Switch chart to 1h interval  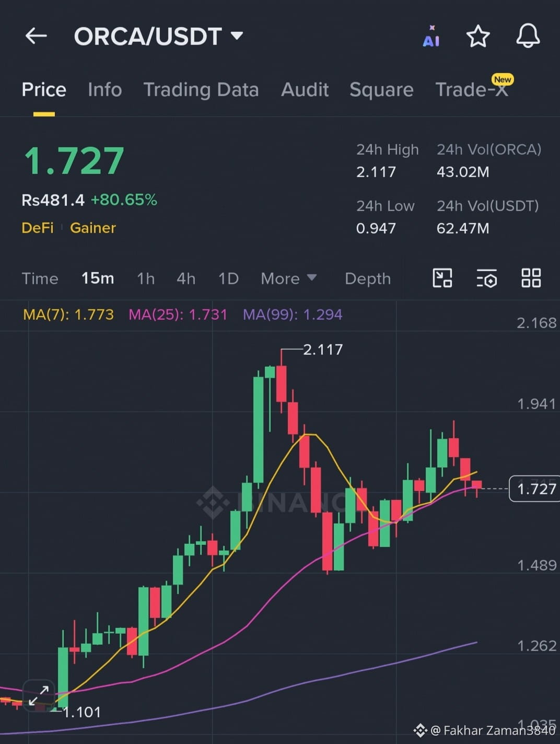click(146, 278)
